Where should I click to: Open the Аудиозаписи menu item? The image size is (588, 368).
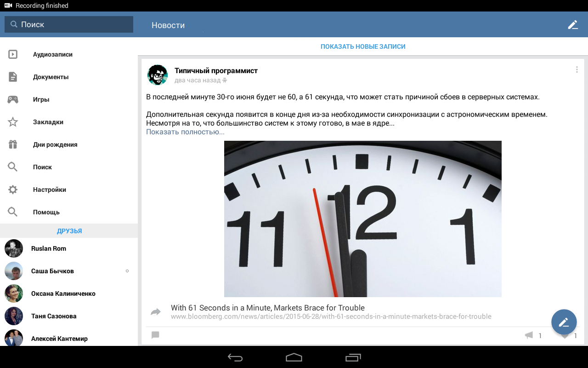tap(69, 54)
